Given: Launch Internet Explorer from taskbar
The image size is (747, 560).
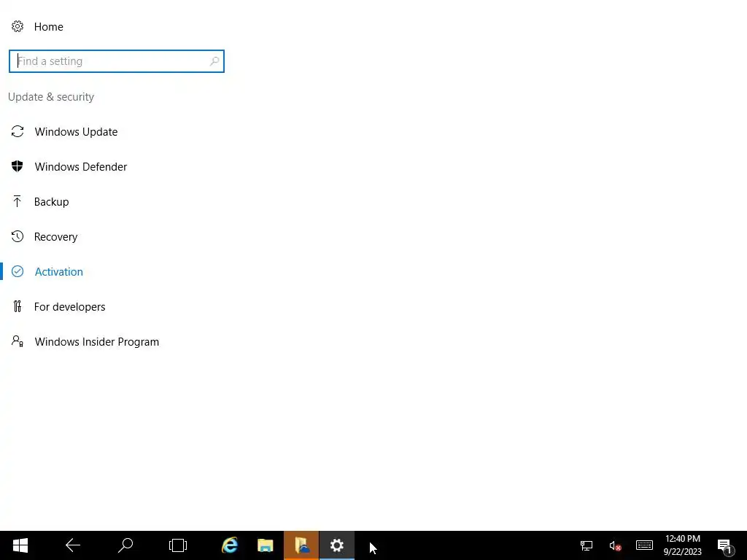Looking at the screenshot, I should click(230, 545).
